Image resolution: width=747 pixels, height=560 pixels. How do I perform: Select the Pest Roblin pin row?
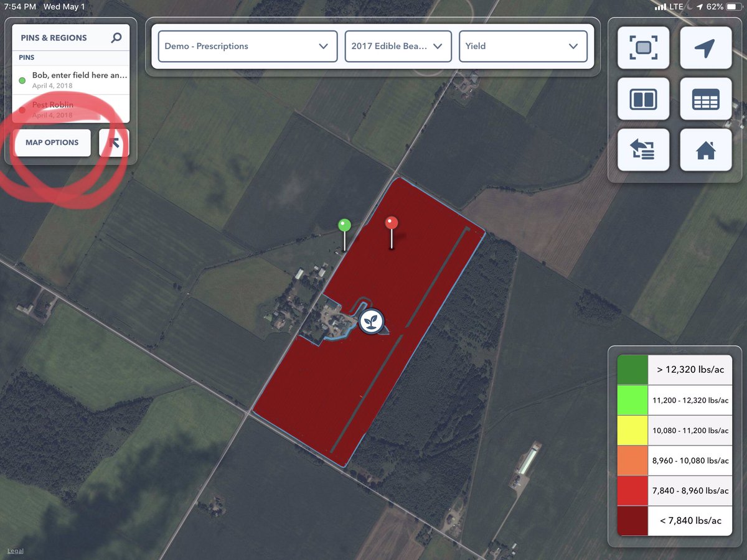click(x=71, y=110)
